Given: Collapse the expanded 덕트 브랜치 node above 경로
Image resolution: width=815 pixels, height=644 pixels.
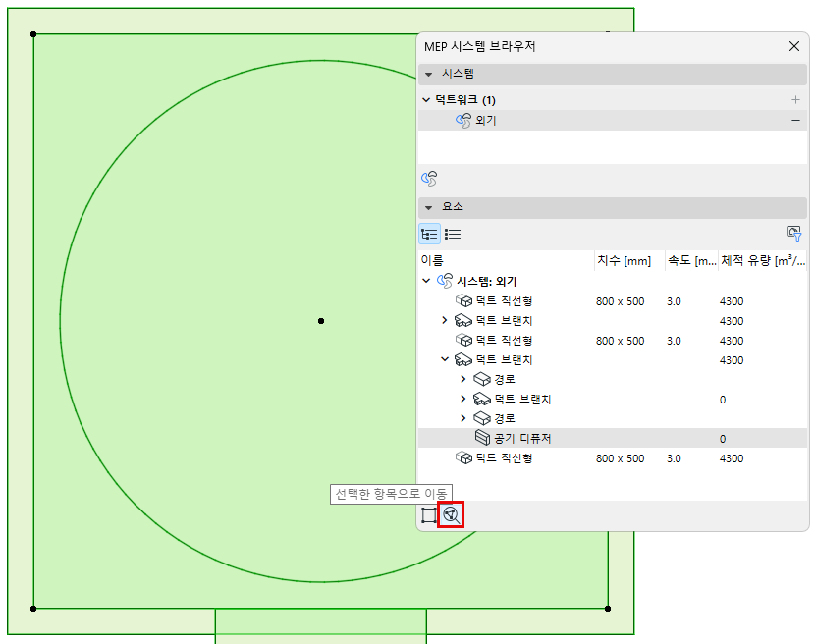Looking at the screenshot, I should (445, 359).
